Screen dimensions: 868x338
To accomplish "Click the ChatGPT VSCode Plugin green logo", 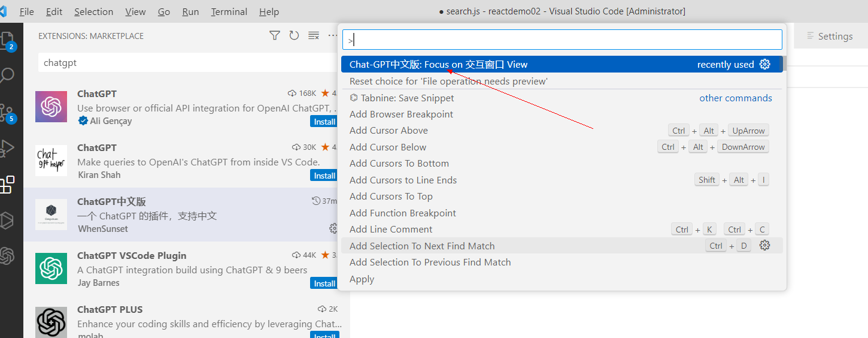I will coord(51,268).
